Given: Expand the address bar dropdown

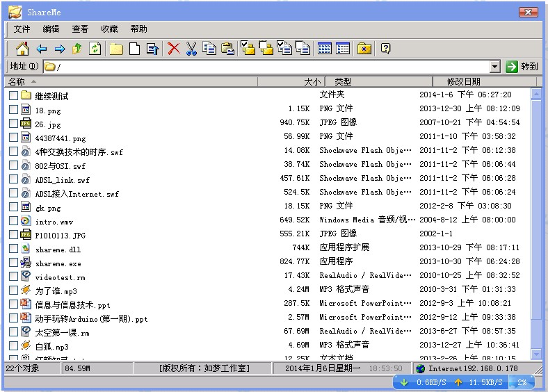Looking at the screenshot, I should [x=495, y=67].
